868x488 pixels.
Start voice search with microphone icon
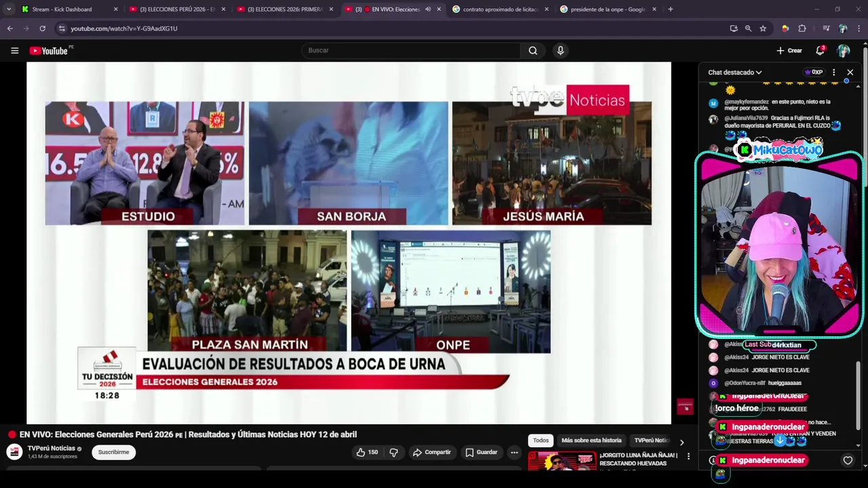[x=560, y=51]
